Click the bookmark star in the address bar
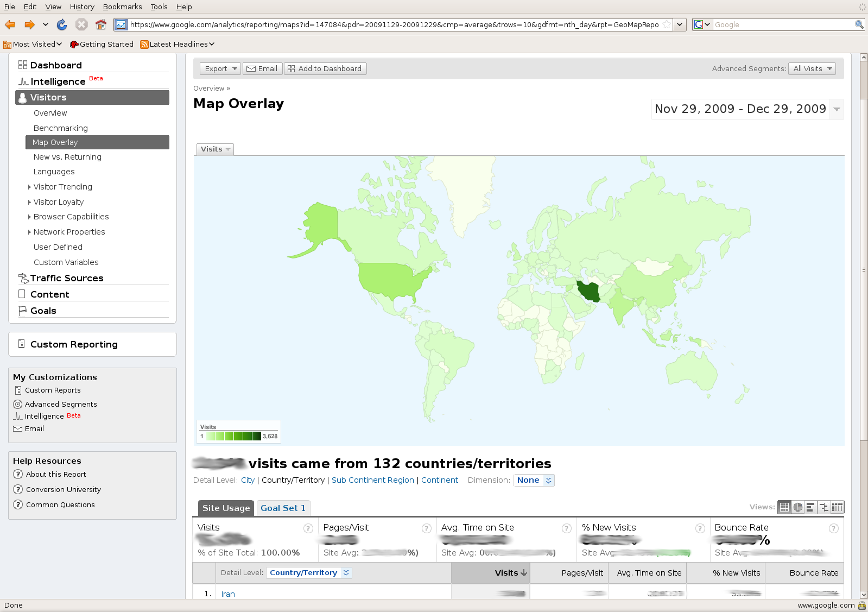The height and width of the screenshot is (612, 868). [667, 24]
